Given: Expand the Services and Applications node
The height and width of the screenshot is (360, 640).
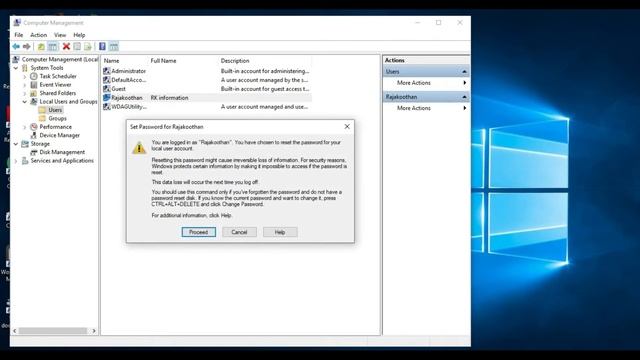Looking at the screenshot, I should click(16, 161).
